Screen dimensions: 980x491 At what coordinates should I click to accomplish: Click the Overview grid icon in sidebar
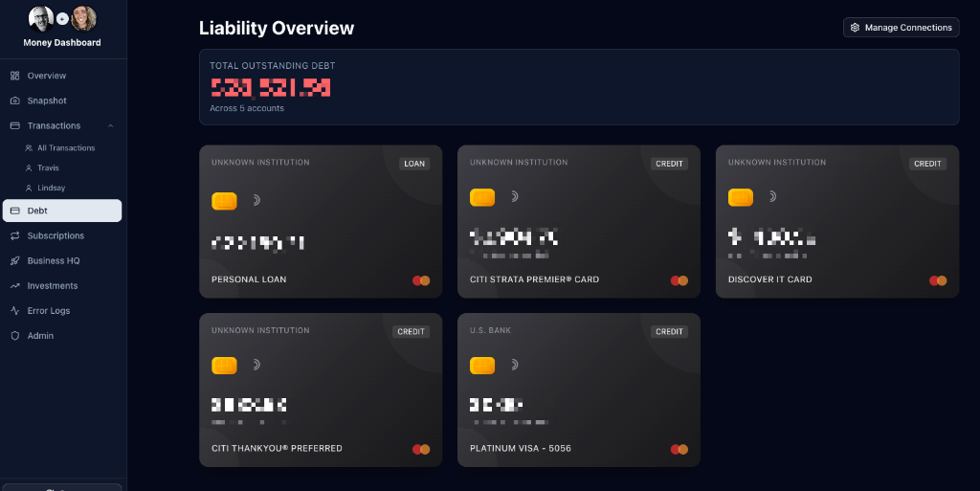coord(15,76)
